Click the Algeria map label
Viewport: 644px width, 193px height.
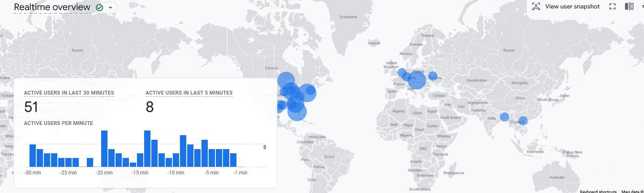click(x=398, y=111)
